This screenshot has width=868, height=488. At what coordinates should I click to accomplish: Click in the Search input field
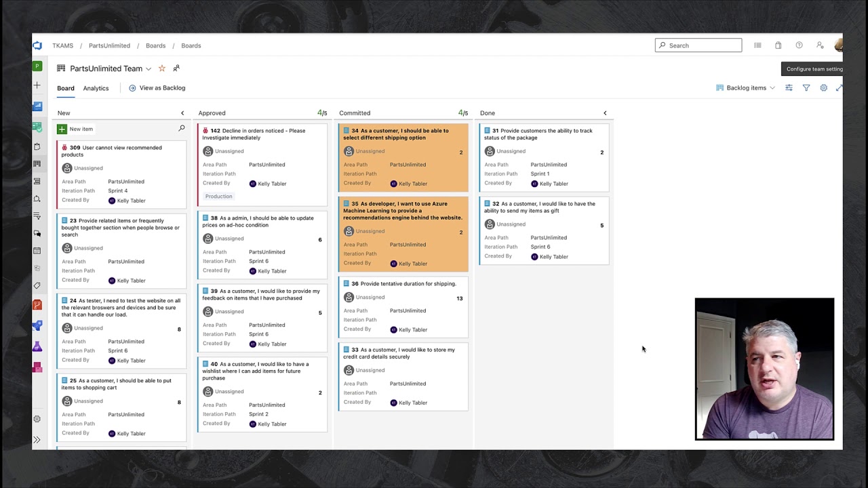[x=698, y=45]
